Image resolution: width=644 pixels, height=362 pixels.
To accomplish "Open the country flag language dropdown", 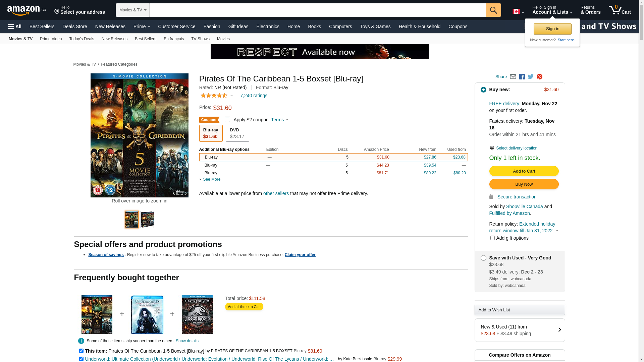I will (x=518, y=12).
